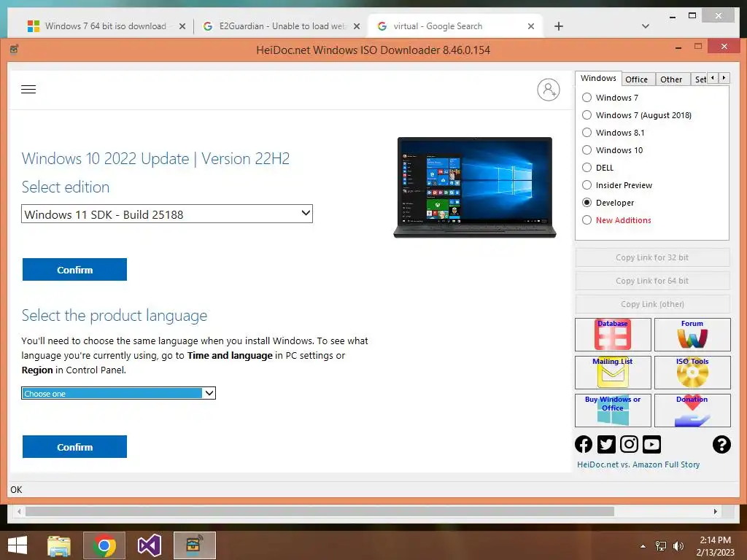Screen dimensions: 747x560
Task: Close the Windows 7 64 bit iso tab
Action: coord(182,27)
